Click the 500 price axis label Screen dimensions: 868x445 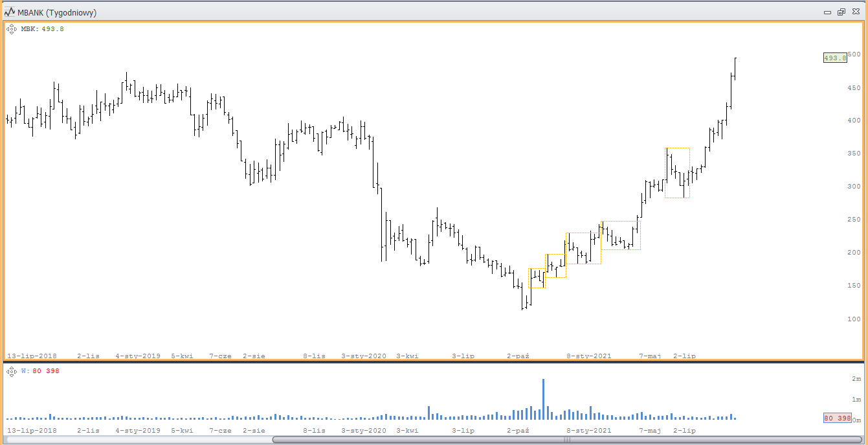(854, 54)
